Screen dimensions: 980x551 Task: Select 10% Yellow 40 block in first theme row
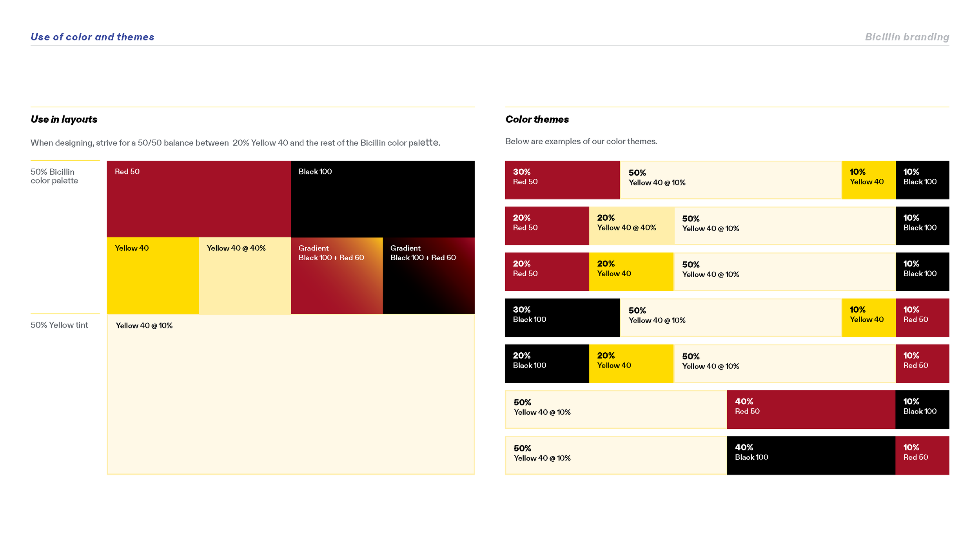869,180
